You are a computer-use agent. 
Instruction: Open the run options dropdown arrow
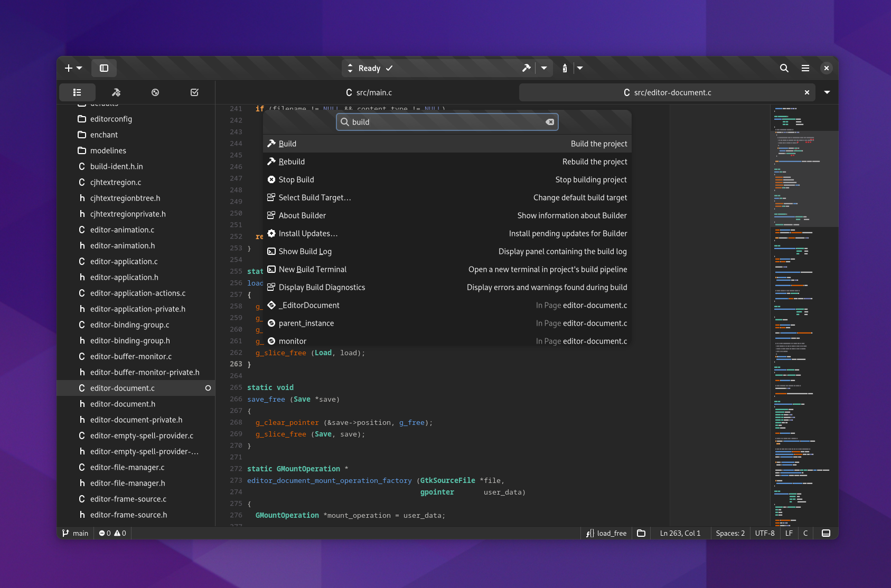click(580, 68)
